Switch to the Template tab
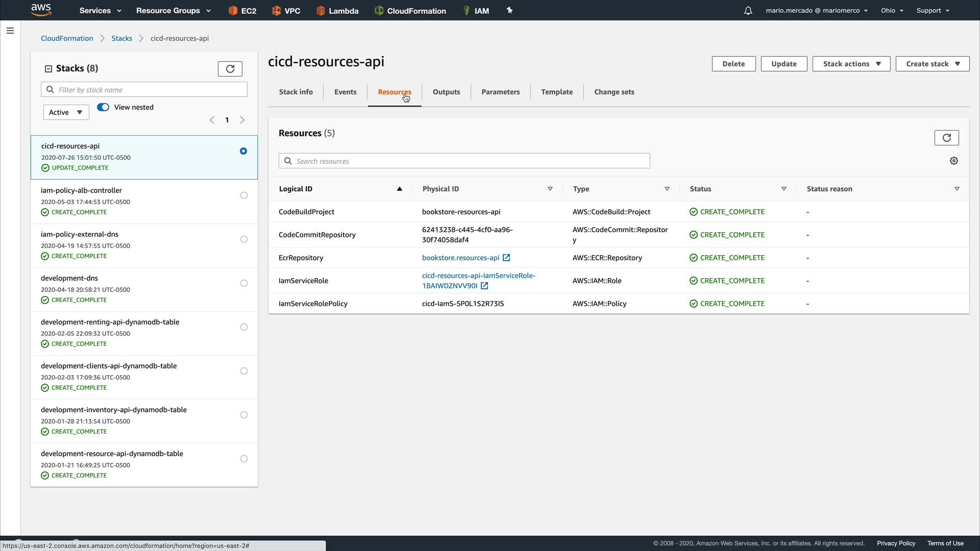 point(556,92)
